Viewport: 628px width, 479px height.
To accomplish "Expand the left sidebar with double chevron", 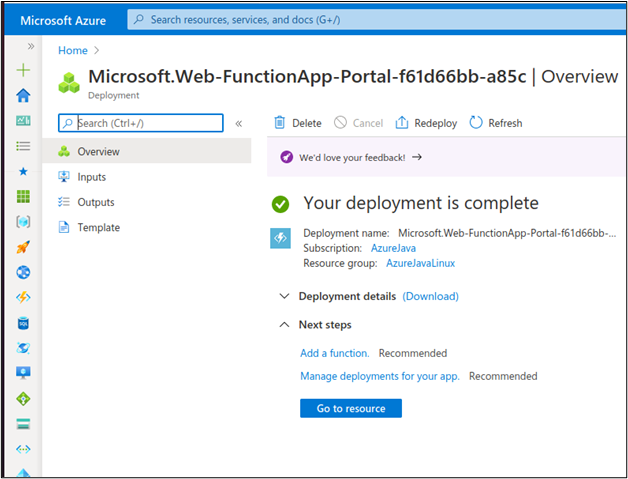I will click(31, 46).
